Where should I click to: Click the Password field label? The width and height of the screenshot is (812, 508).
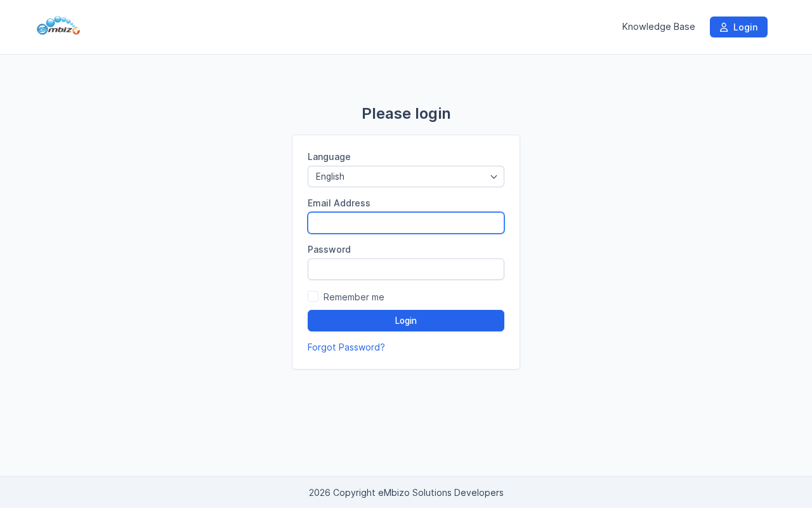[329, 250]
